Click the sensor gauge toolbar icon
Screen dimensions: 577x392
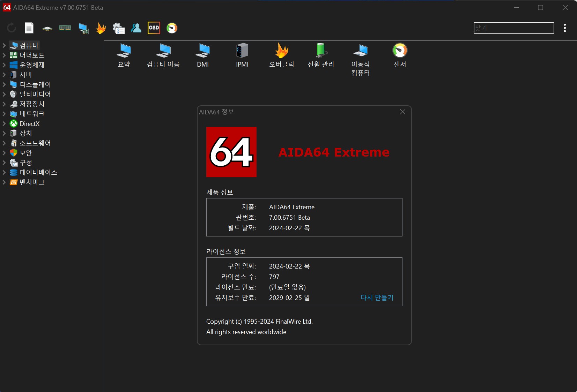point(172,28)
